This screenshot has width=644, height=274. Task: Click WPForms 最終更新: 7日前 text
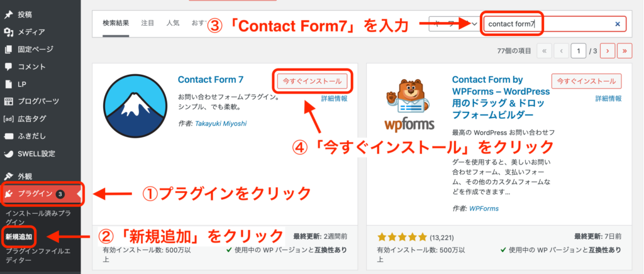(x=597, y=236)
